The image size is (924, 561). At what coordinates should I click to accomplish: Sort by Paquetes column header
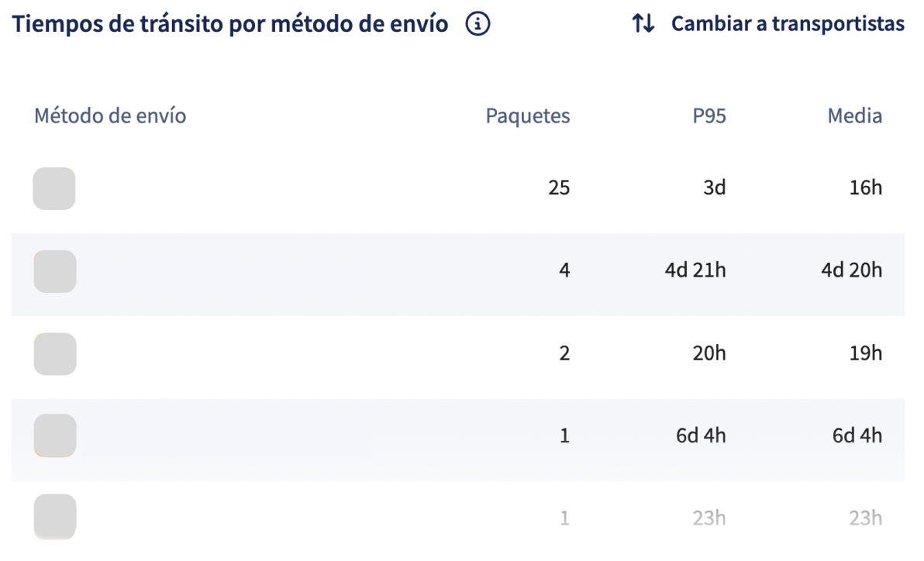[527, 115]
